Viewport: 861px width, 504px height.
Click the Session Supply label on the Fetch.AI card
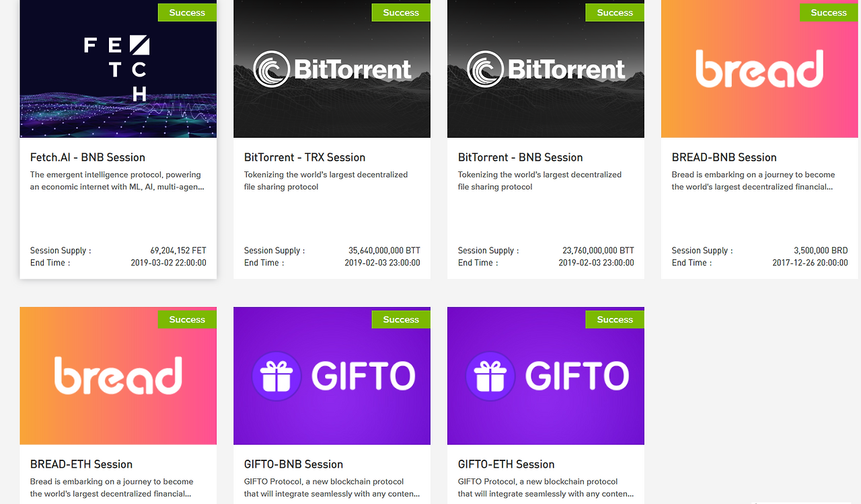[61, 251]
